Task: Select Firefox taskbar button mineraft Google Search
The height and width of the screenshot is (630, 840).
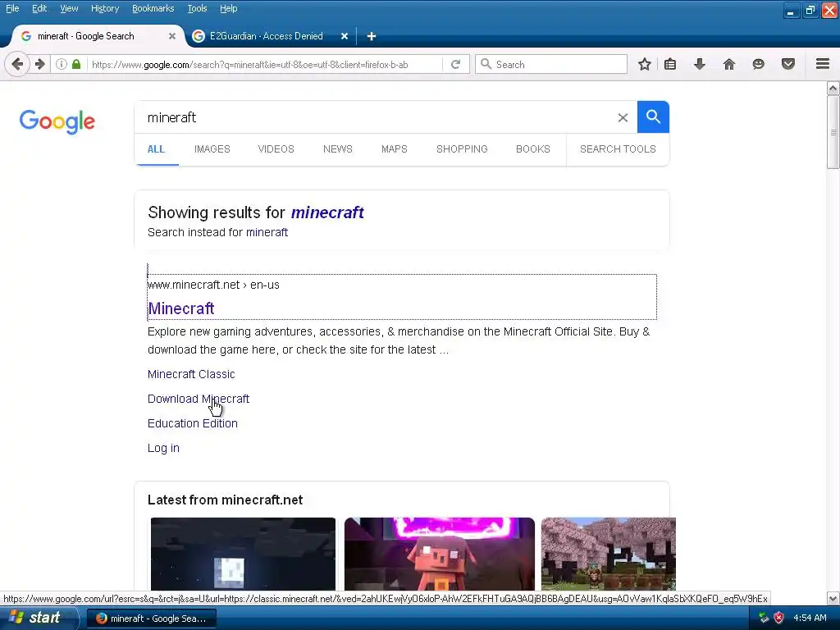Action: [x=152, y=619]
